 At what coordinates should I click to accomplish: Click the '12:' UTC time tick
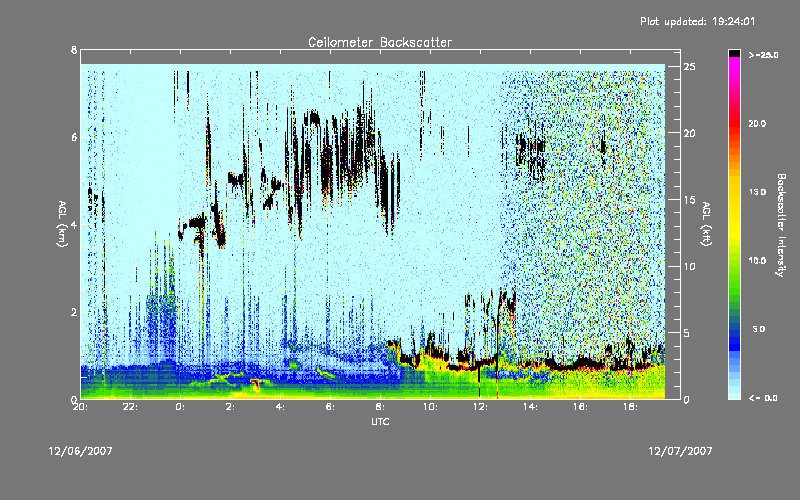(480, 407)
